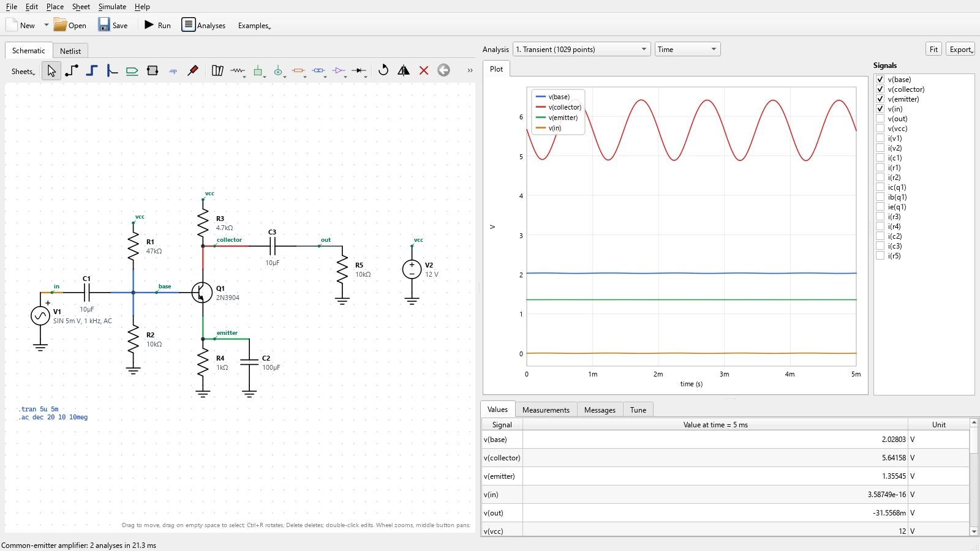This screenshot has width=980, height=551.
Task: Enable the v(out) signal
Action: pyautogui.click(x=880, y=119)
